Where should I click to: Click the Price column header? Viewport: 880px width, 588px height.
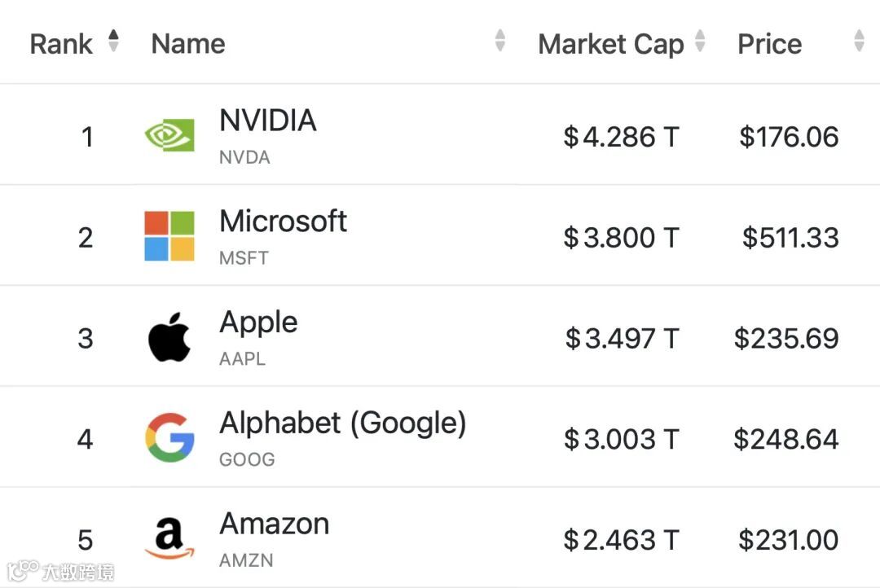click(x=769, y=44)
